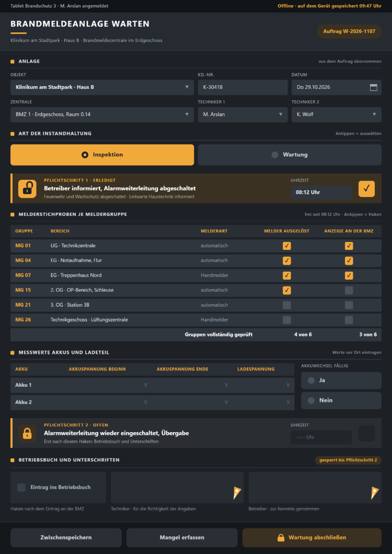Image resolution: width=392 pixels, height=554 pixels.
Task: Click 'Tablet Brandschutz 3' login status text
Action: 60,6
